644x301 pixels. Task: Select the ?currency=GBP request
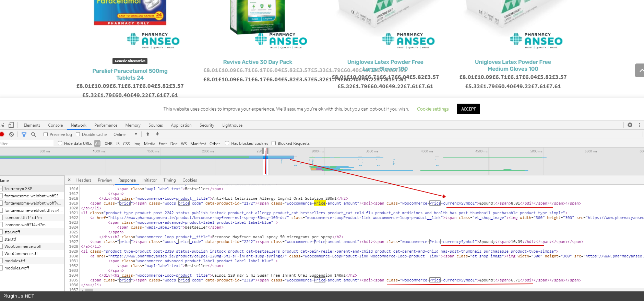click(18, 189)
